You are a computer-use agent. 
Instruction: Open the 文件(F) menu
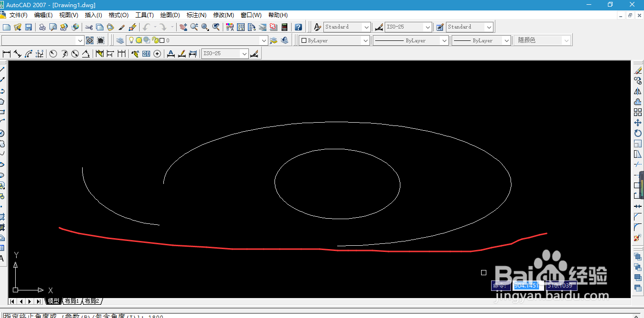pyautogui.click(x=19, y=15)
